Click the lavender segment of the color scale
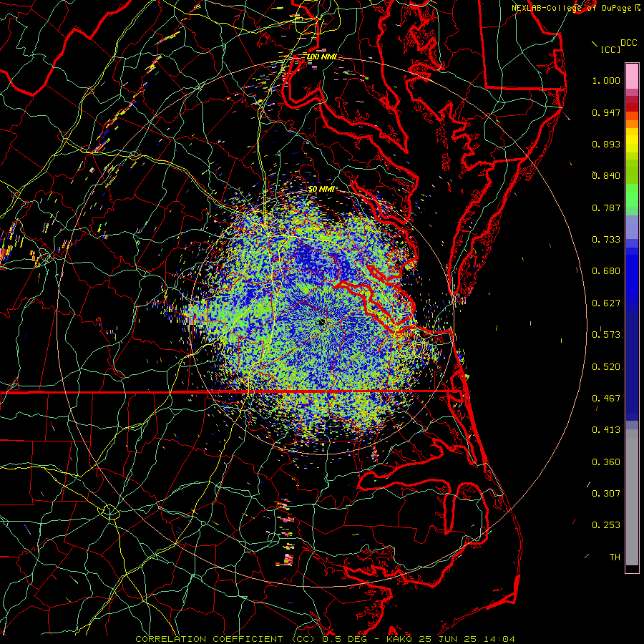Viewport: 644px width, 644px height. coord(632,227)
